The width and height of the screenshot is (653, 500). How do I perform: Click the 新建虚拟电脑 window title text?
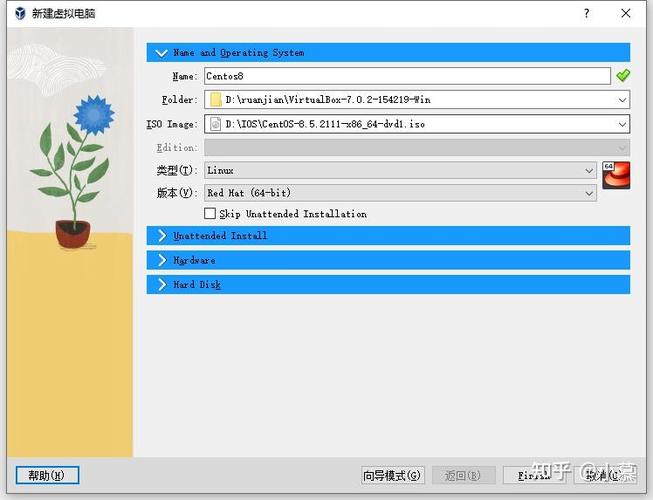(63, 13)
